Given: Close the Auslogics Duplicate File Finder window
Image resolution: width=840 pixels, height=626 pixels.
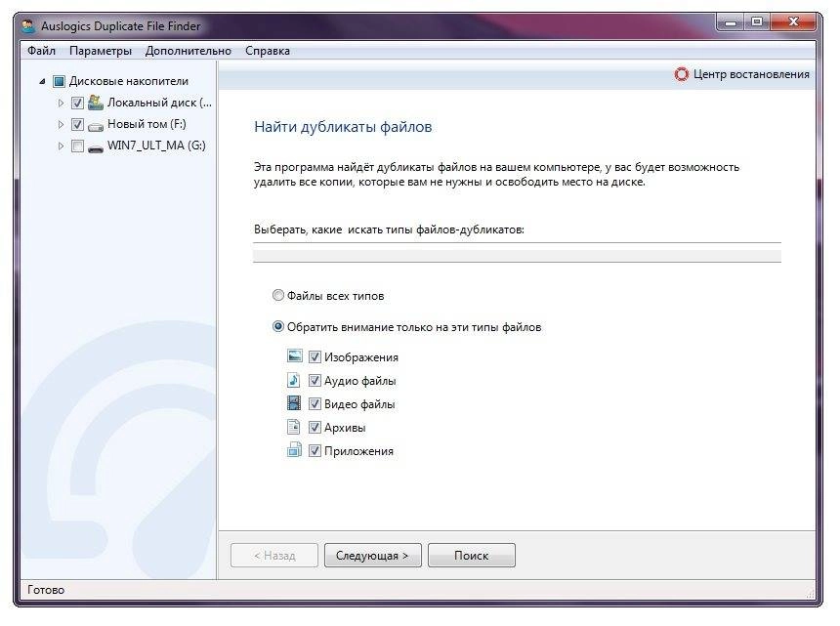Looking at the screenshot, I should coord(794,22).
